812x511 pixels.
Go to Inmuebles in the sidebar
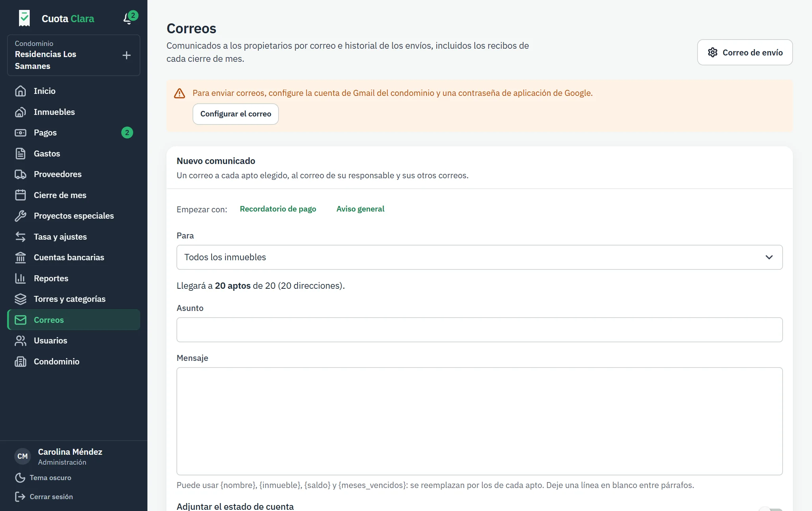point(74,112)
